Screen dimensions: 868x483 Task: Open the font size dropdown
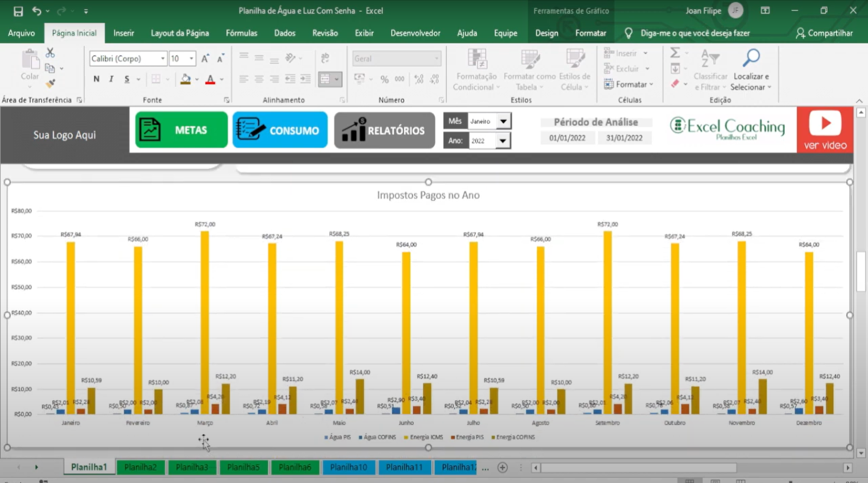click(191, 58)
